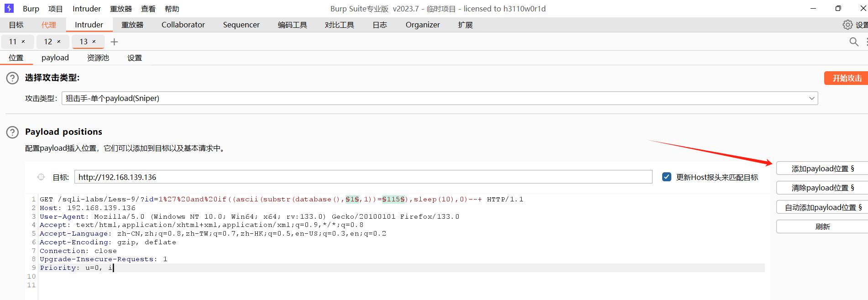This screenshot has width=868, height=300.
Task: Click the §115§ payload marker in request
Action: 393,199
